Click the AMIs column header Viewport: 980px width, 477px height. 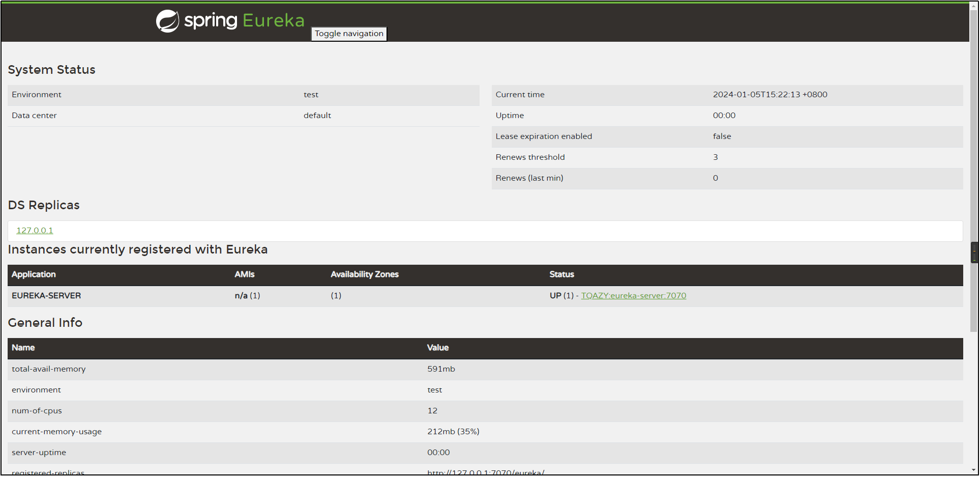(244, 274)
